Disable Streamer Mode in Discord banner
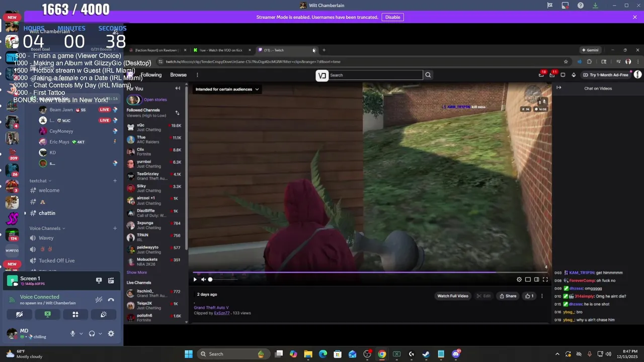This screenshot has height=362, width=644. [x=392, y=17]
